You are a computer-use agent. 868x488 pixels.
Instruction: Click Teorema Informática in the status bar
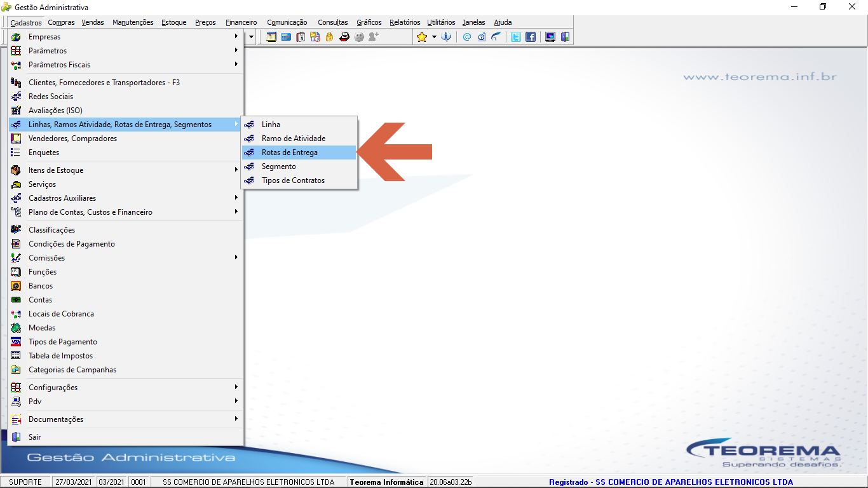pos(387,482)
